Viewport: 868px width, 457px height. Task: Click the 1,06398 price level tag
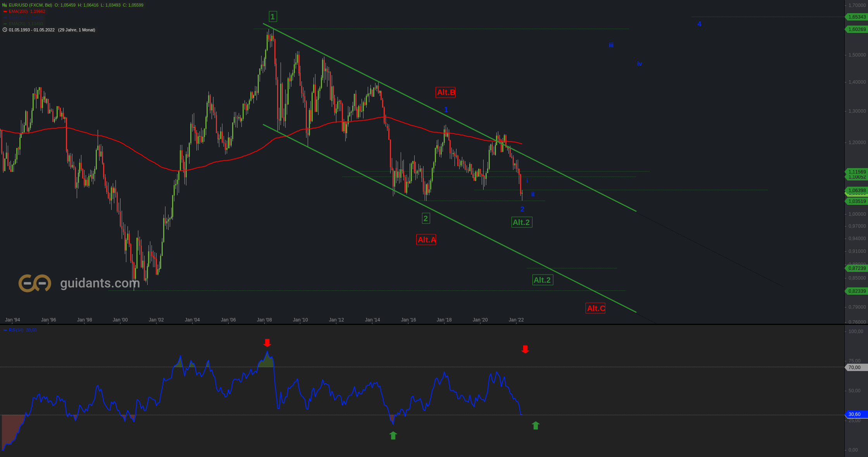click(856, 190)
